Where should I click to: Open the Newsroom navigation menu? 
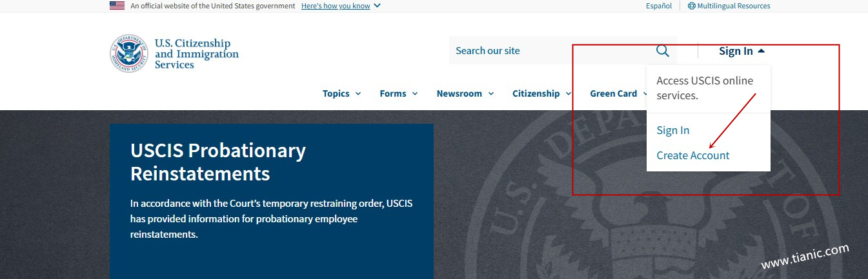(x=465, y=93)
